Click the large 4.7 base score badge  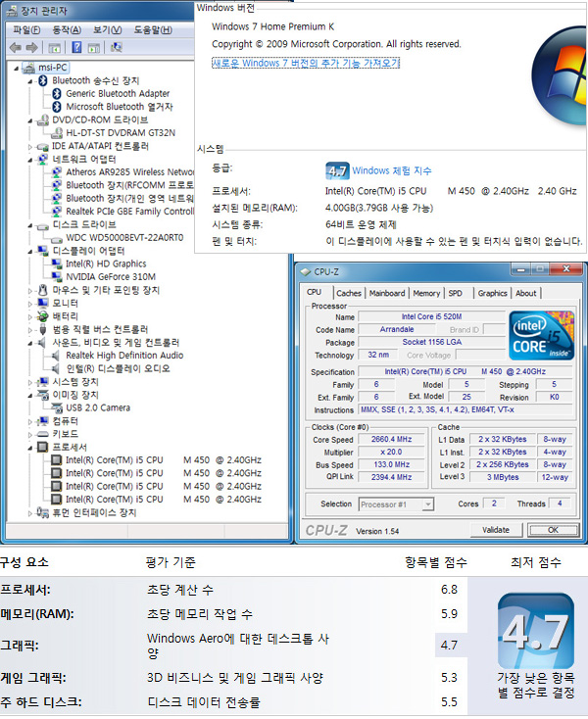[x=536, y=631]
